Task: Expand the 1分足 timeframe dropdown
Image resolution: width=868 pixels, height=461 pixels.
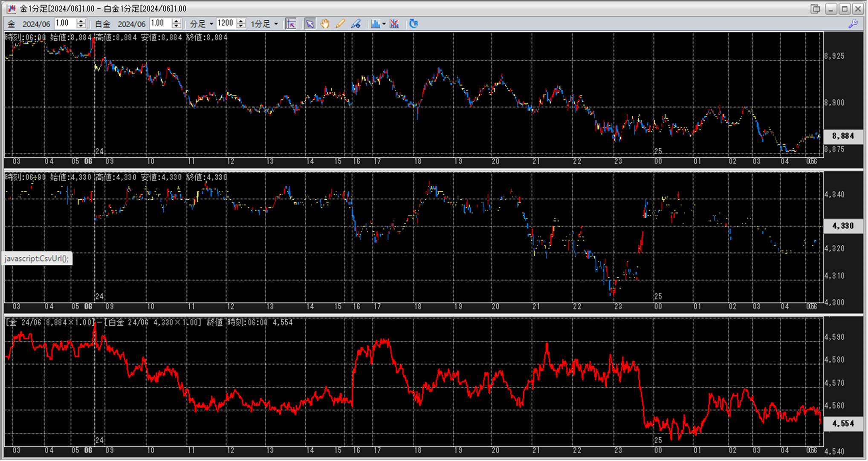Action: pos(264,24)
